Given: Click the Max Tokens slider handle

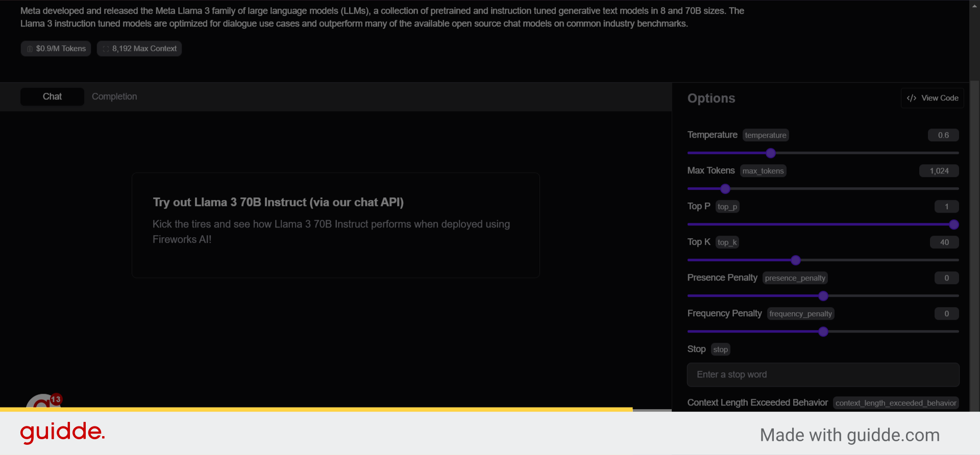Looking at the screenshot, I should coord(725,189).
